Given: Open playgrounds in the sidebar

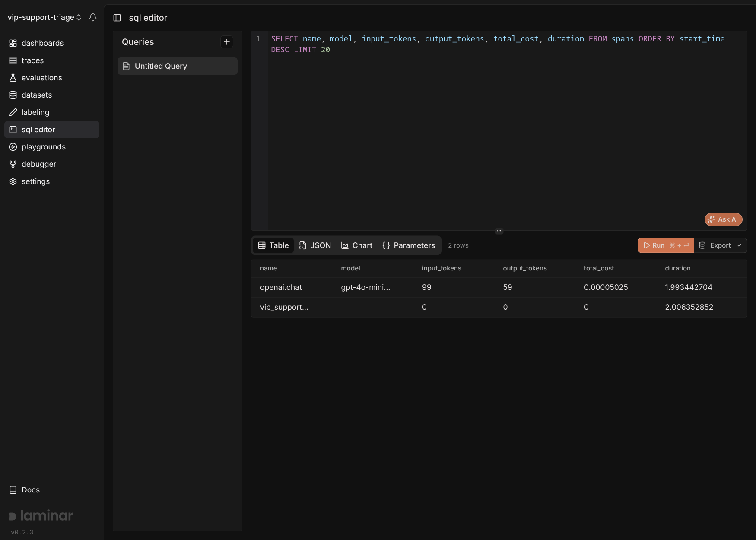Looking at the screenshot, I should 52,147.
